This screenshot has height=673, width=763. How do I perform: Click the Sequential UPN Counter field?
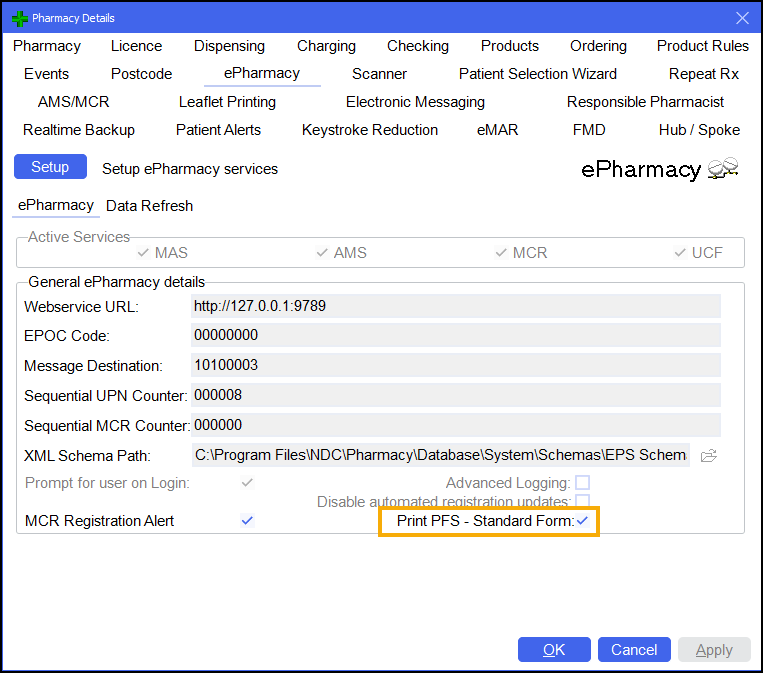coord(455,395)
